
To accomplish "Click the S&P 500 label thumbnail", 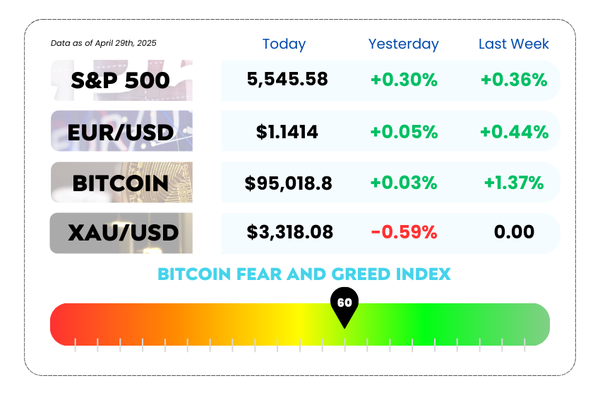I will (122, 80).
